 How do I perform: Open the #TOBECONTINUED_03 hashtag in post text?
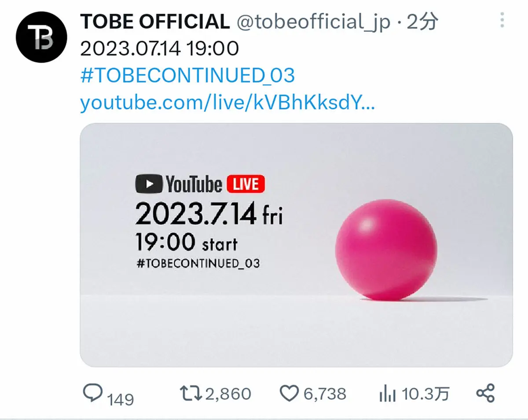[187, 76]
